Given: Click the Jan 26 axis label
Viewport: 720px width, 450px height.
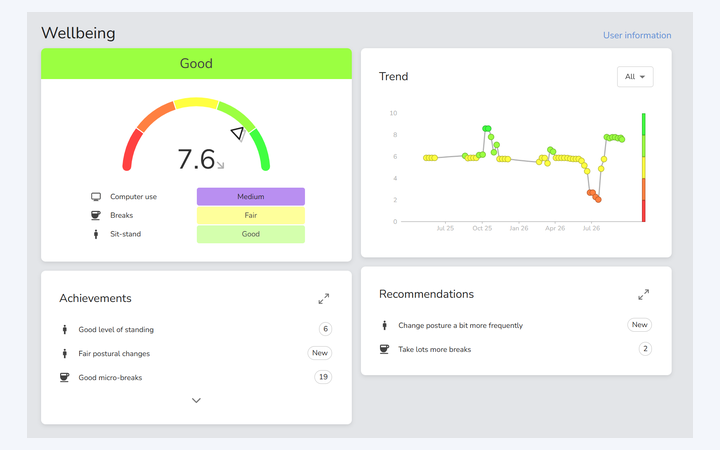Looking at the screenshot, I should (519, 228).
